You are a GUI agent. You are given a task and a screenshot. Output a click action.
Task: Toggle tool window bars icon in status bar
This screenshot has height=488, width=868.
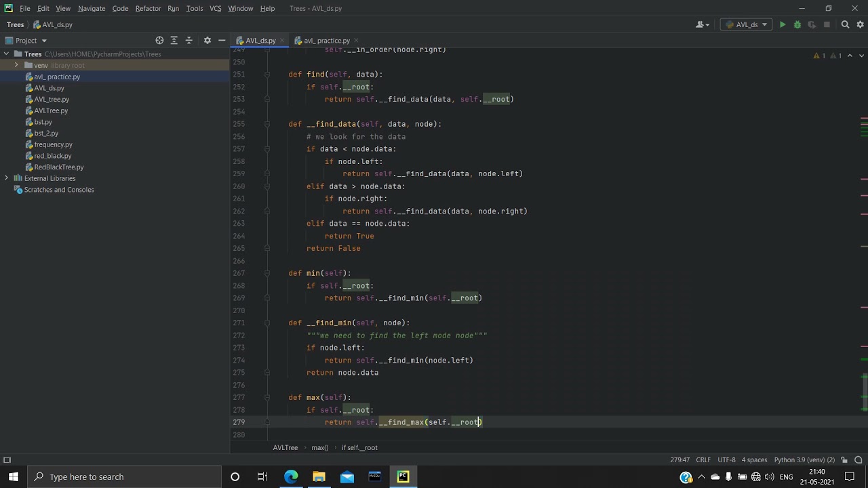7,460
